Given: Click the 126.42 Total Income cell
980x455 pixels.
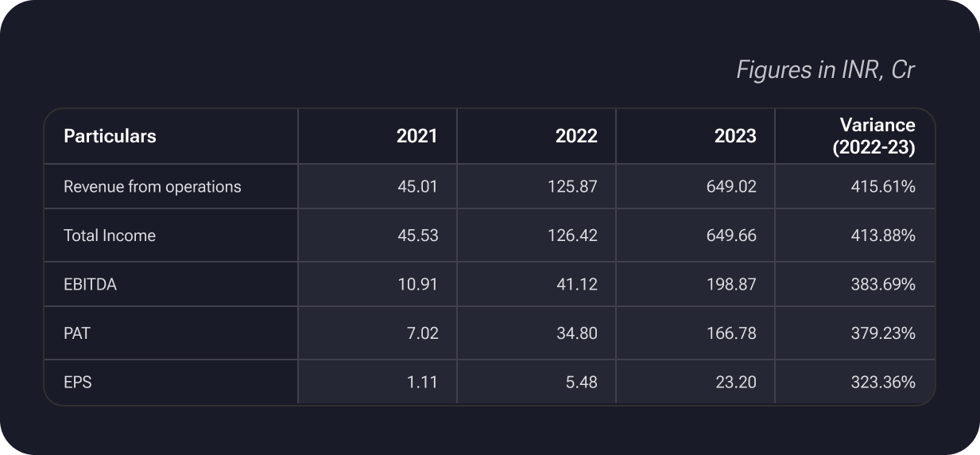Looking at the screenshot, I should tap(574, 235).
